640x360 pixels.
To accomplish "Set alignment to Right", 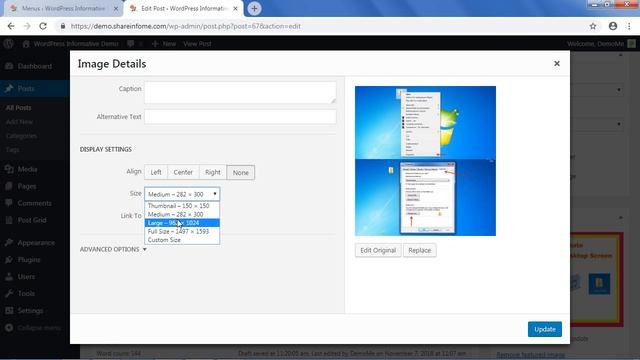I will pyautogui.click(x=213, y=172).
